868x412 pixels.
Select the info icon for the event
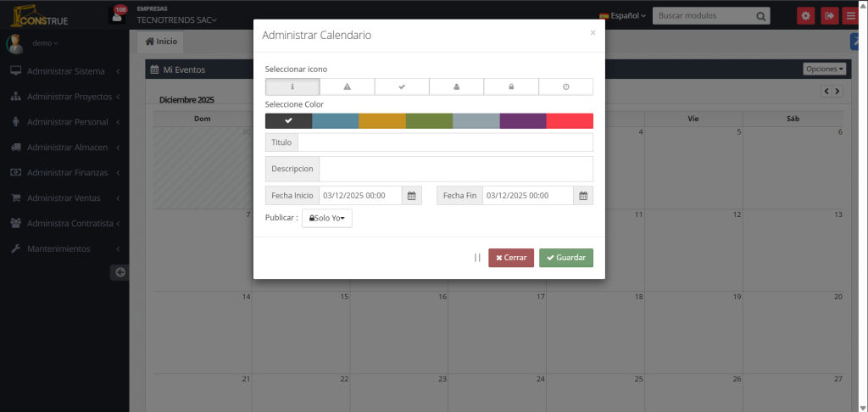pos(292,86)
